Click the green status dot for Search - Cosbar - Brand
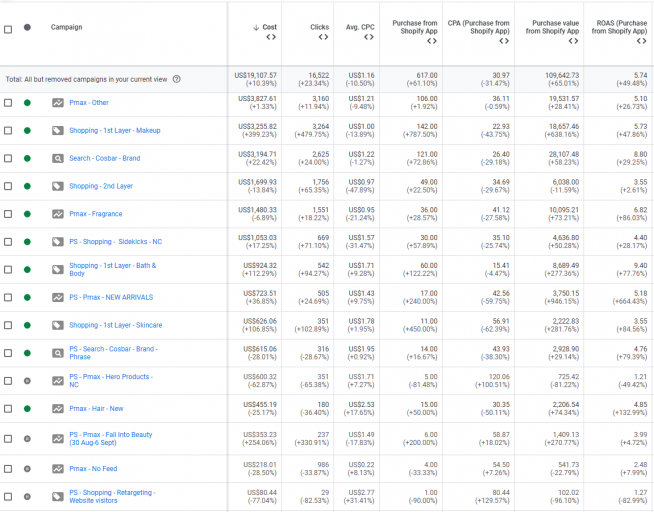The height and width of the screenshot is (512, 654). point(27,158)
